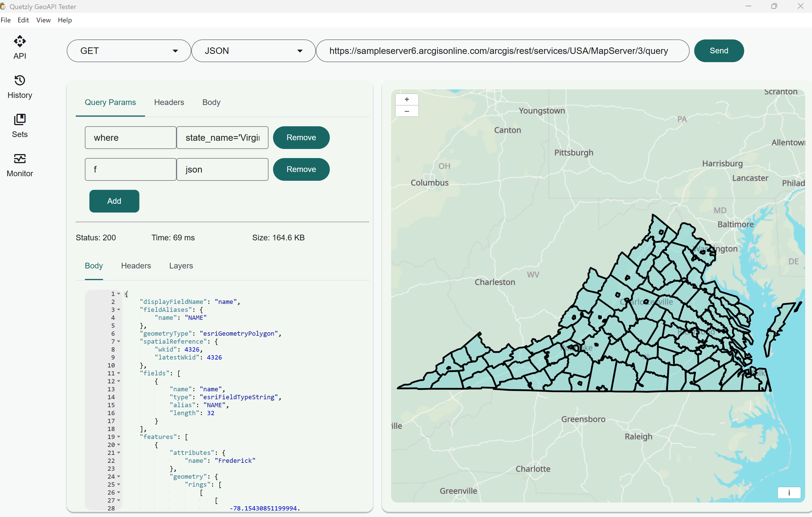Zoom out on the map

tap(407, 111)
